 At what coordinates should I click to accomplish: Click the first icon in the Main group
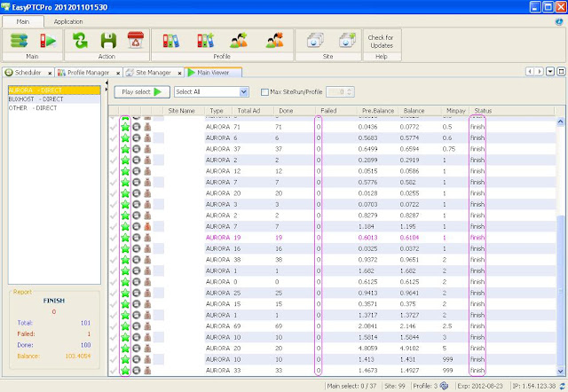[20, 41]
